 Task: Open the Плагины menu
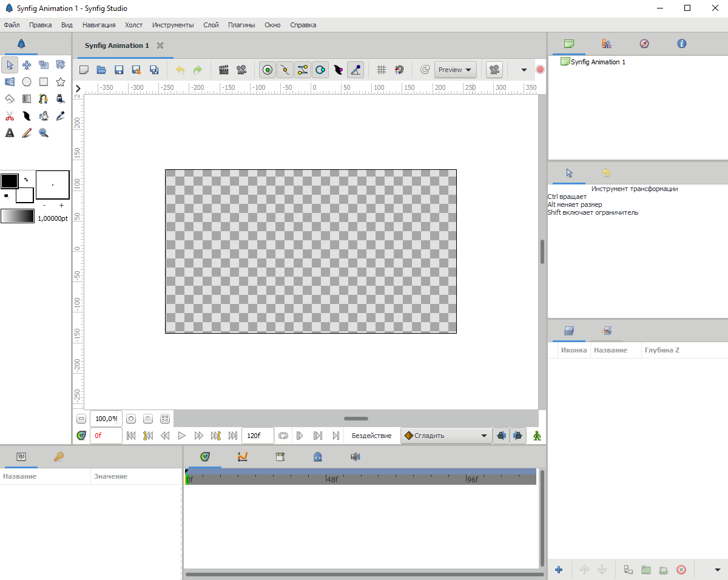coord(241,25)
